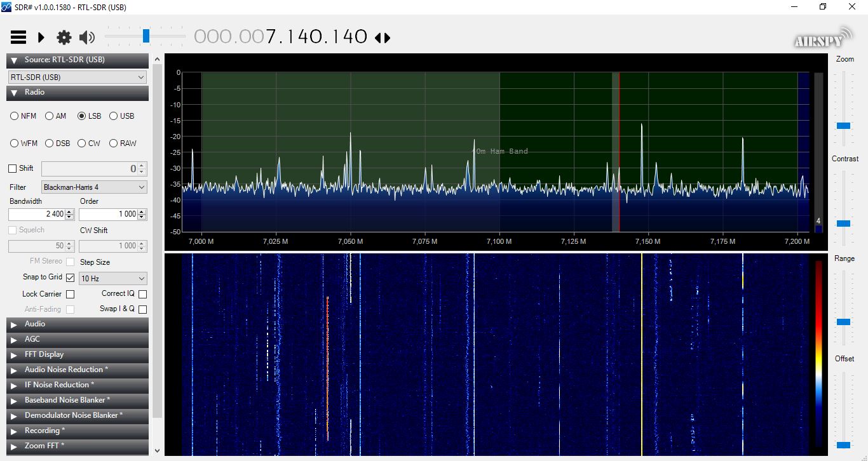Open settings via the gear icon
This screenshot has width=868, height=461.
tap(64, 37)
